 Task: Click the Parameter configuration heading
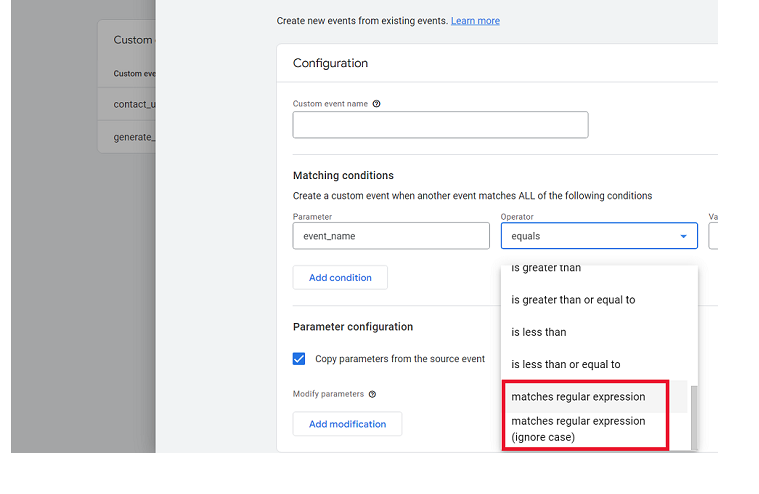[353, 327]
